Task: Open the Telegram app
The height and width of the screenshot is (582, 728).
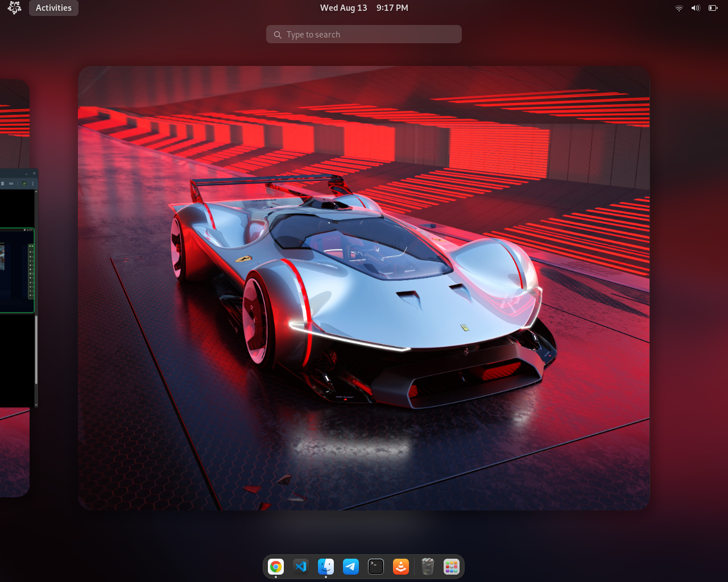Action: tap(350, 566)
